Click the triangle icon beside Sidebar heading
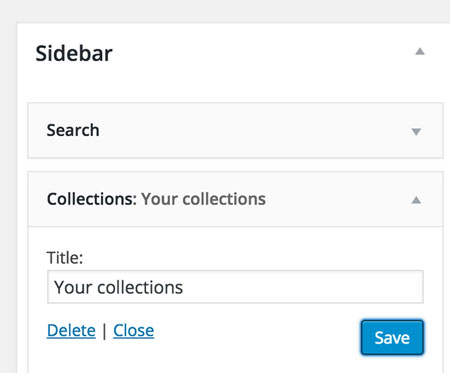The height and width of the screenshot is (373, 450). tap(420, 52)
